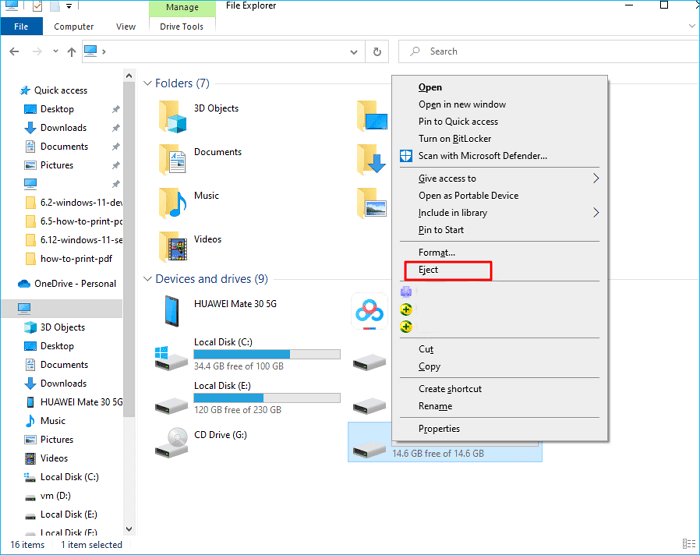
Task: Click the Manage contextual tab header
Action: click(x=182, y=8)
